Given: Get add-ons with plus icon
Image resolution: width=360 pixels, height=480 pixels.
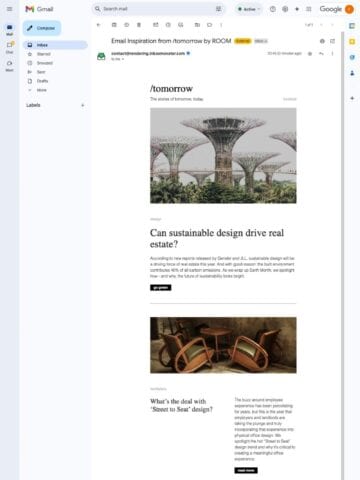Looking at the screenshot, I should click(352, 98).
